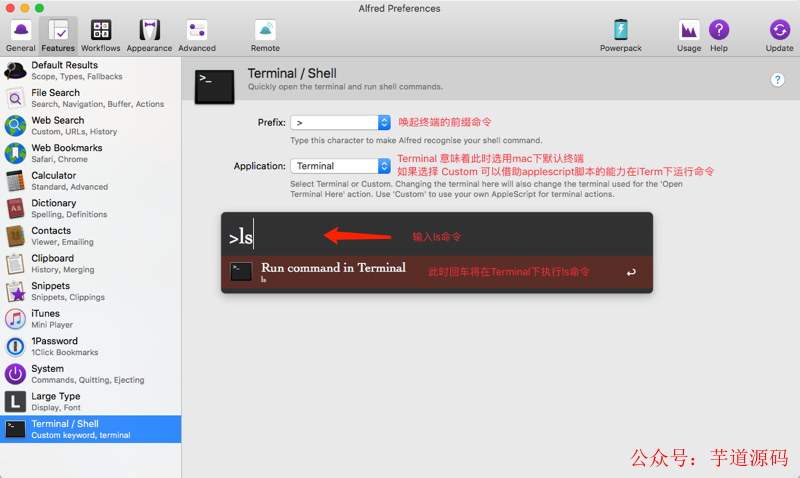Image resolution: width=800 pixels, height=478 pixels.
Task: Select Default Results hat icon
Action: 15,70
